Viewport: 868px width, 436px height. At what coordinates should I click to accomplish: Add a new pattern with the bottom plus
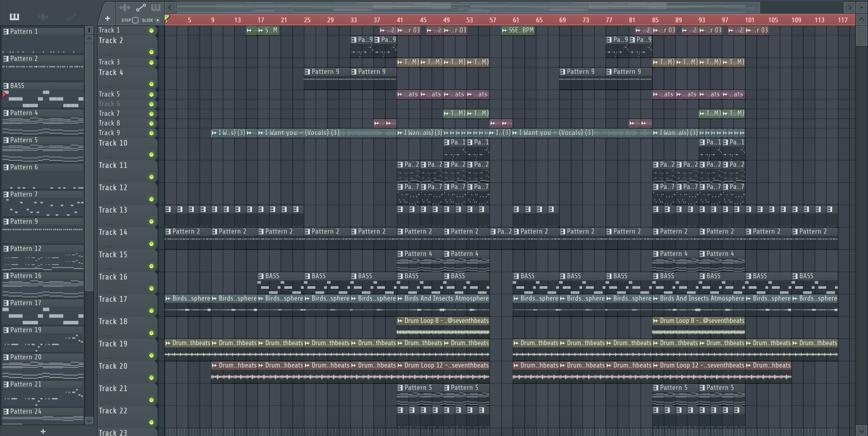tap(43, 431)
